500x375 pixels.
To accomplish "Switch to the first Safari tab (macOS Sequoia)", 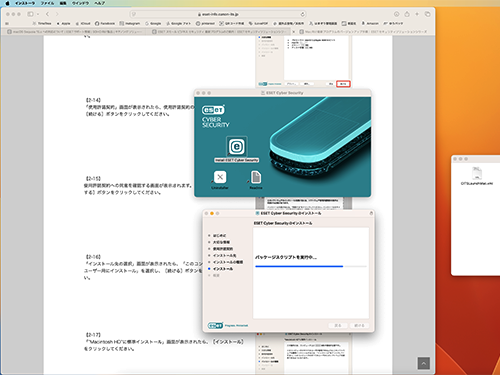I will [x=75, y=32].
